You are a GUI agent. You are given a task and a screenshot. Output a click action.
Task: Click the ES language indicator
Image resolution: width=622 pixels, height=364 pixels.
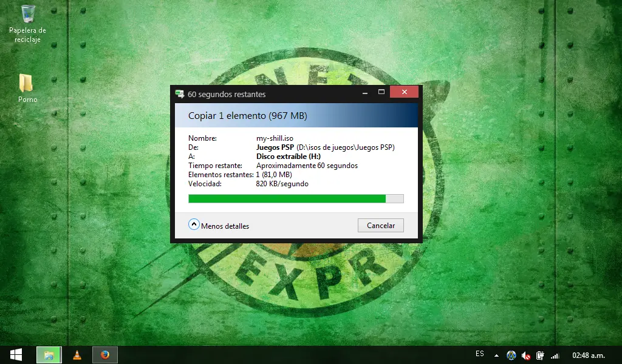pos(480,354)
